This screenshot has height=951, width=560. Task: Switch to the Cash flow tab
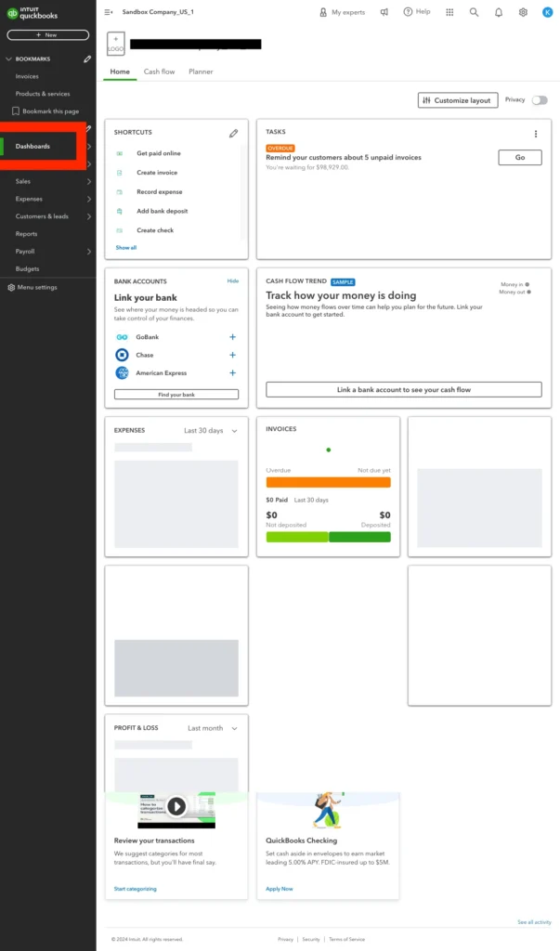(x=159, y=72)
